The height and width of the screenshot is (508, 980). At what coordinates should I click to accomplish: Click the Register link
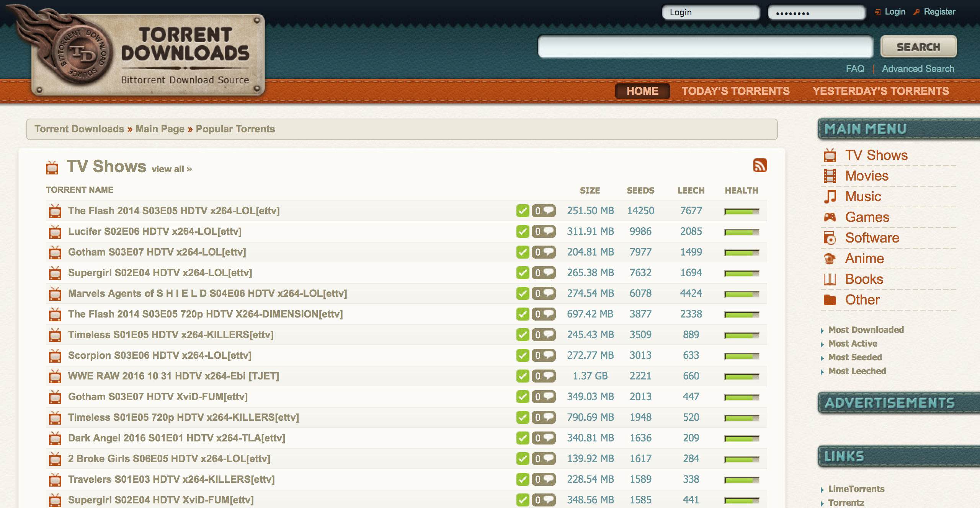pos(939,12)
